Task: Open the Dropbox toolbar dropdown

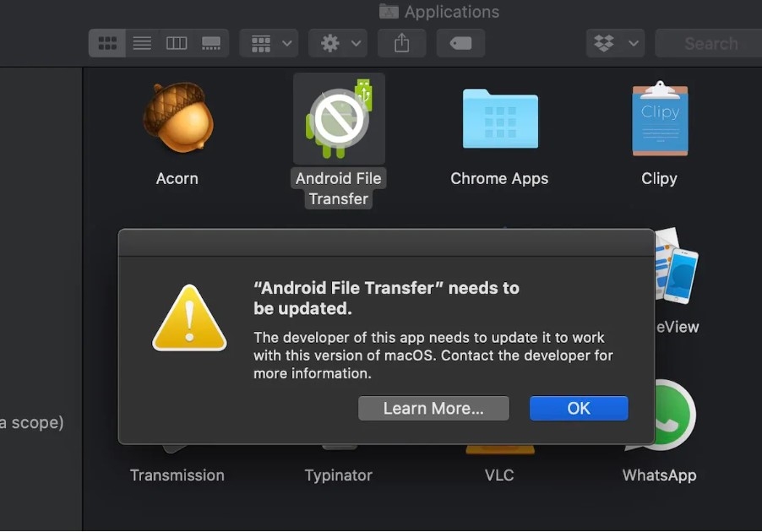Action: coord(615,43)
